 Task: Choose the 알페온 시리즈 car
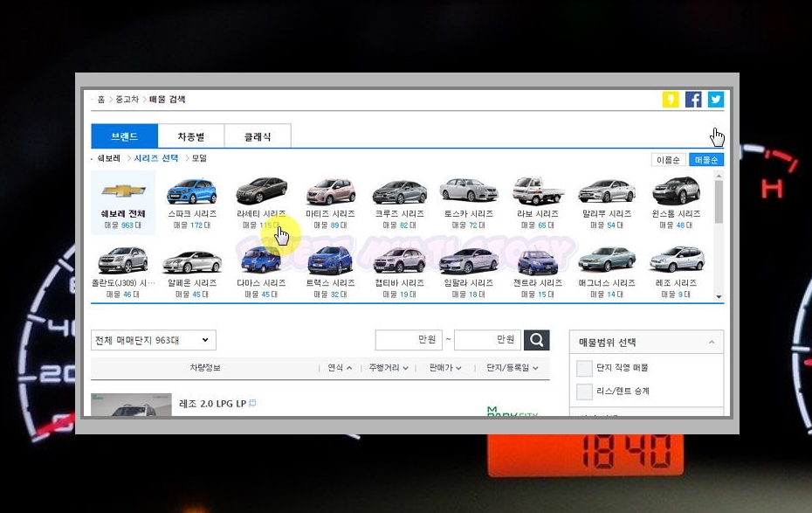(192, 272)
